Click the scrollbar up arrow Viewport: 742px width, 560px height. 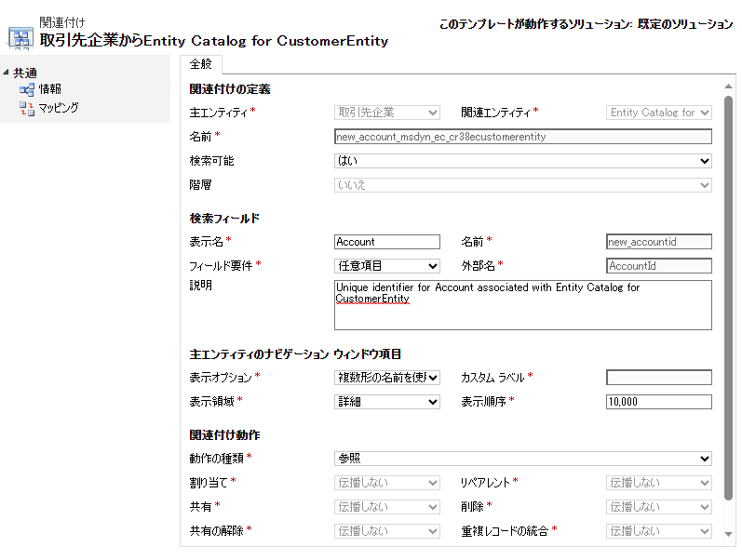click(x=728, y=87)
